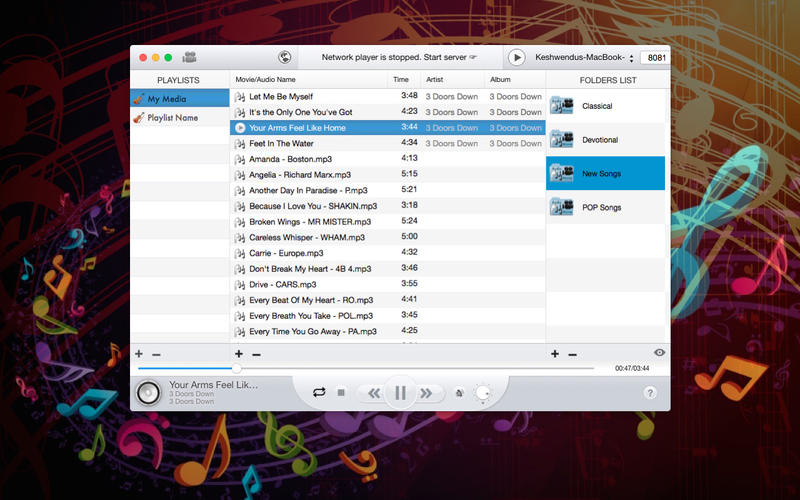Image resolution: width=800 pixels, height=500 pixels.
Task: Toggle repeat mode for playback
Action: coord(319,393)
